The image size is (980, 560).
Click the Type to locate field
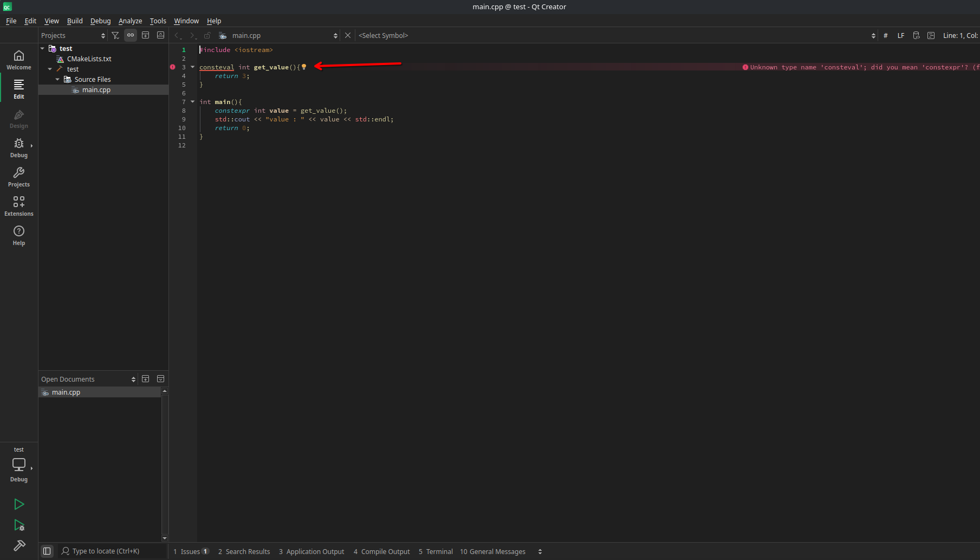click(x=112, y=551)
